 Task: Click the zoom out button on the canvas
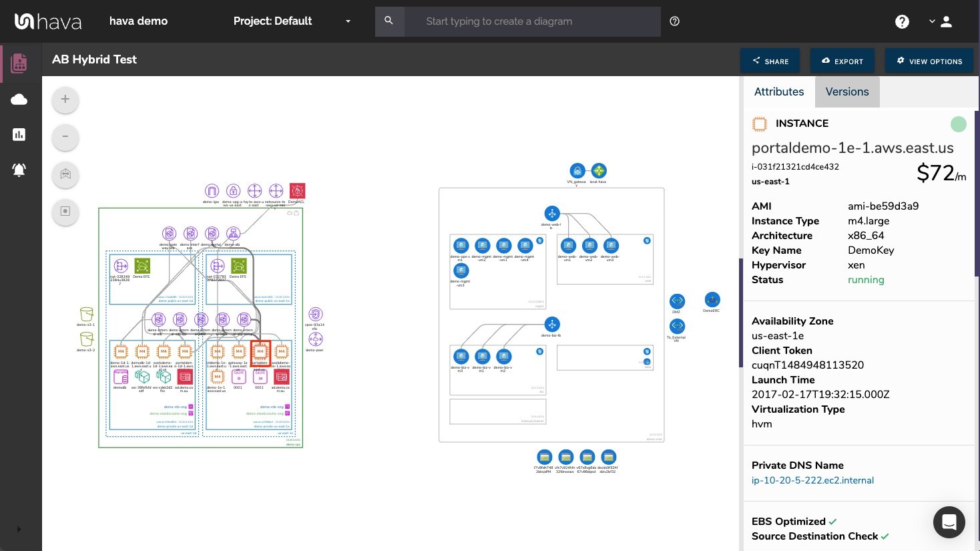click(x=65, y=137)
